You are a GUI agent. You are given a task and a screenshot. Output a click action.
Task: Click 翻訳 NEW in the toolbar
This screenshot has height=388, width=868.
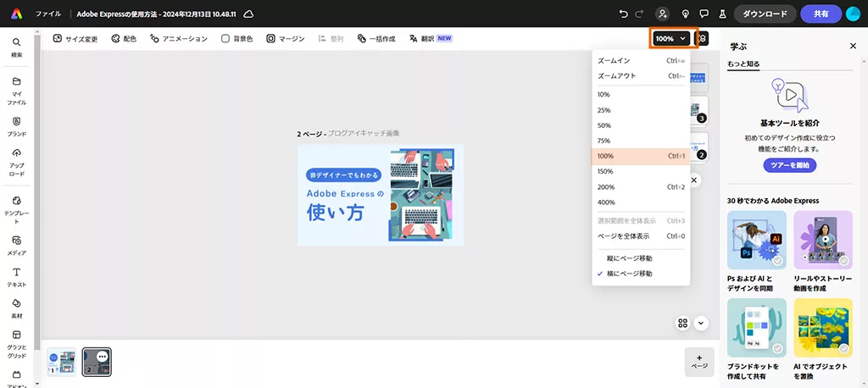point(431,39)
